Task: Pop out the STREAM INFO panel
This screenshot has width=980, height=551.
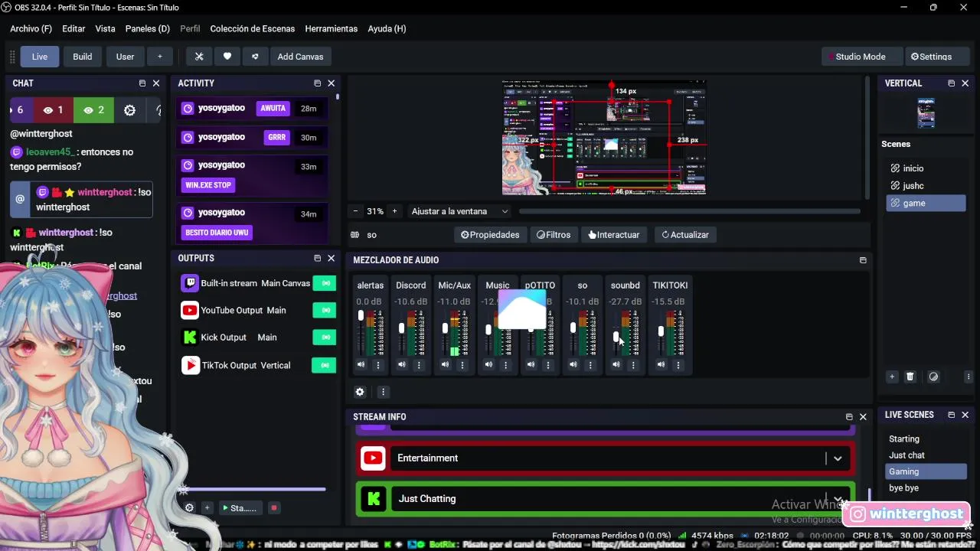Action: pyautogui.click(x=849, y=417)
